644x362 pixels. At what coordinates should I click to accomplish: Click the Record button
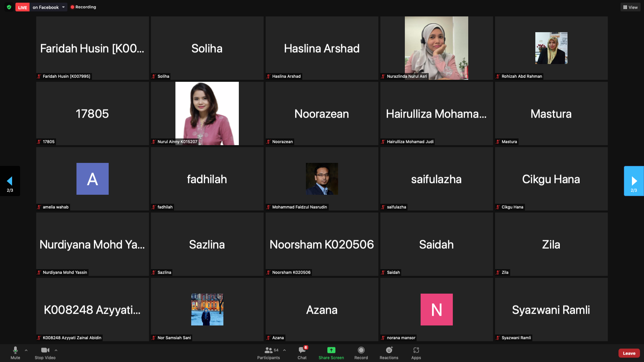pos(361,353)
